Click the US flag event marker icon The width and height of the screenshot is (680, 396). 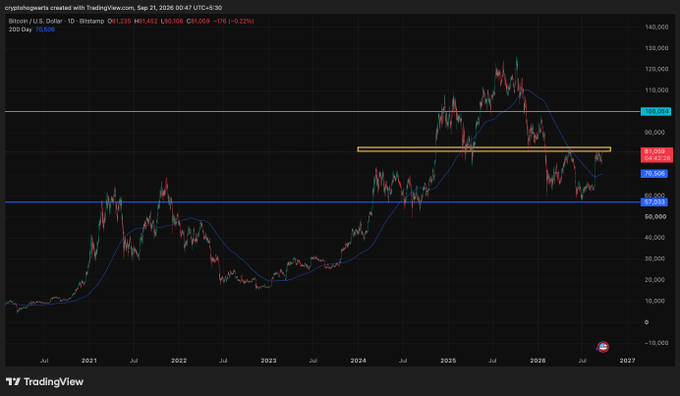(x=603, y=347)
